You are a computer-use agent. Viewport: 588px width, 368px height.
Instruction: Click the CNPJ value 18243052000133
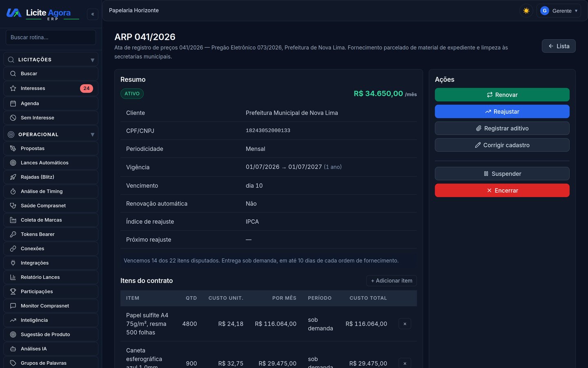(x=268, y=131)
